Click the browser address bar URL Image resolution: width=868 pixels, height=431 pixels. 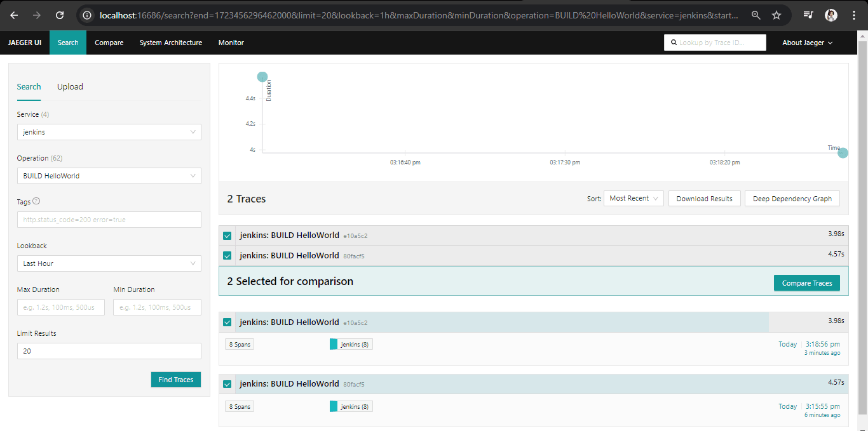pyautogui.click(x=418, y=15)
